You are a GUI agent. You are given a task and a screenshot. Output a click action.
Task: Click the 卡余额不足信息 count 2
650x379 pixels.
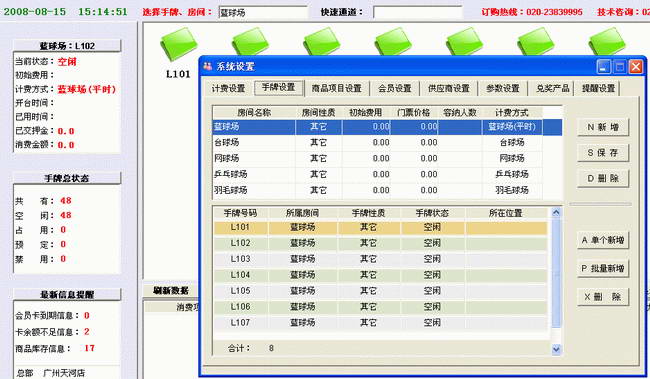[87, 332]
